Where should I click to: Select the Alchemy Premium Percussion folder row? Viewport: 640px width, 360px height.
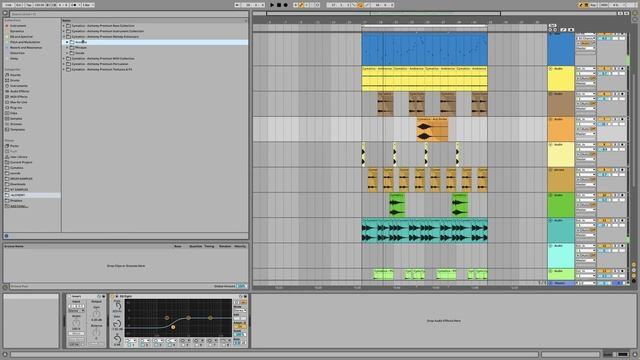coord(155,64)
